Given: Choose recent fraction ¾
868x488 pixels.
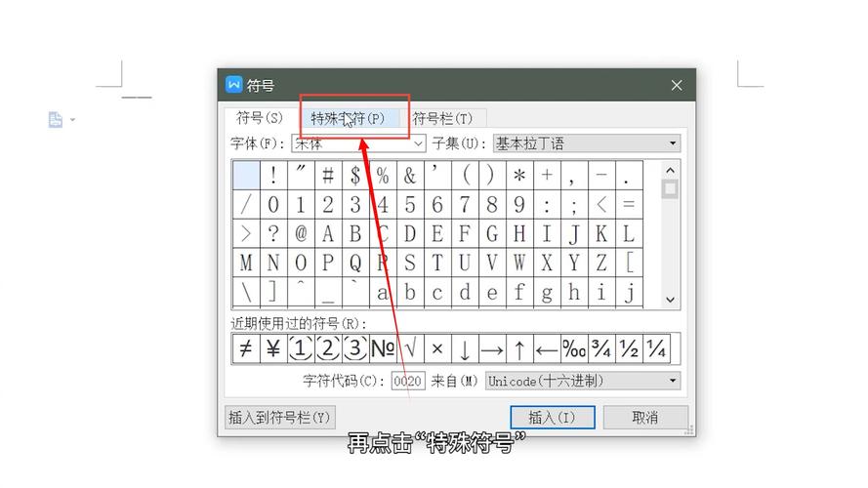Looking at the screenshot, I should (601, 348).
